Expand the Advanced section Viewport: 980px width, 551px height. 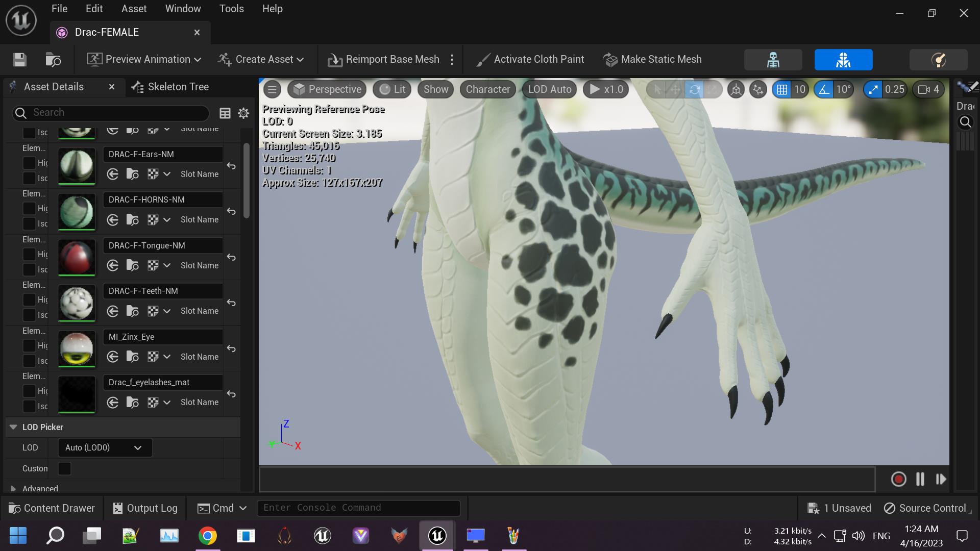click(x=13, y=489)
